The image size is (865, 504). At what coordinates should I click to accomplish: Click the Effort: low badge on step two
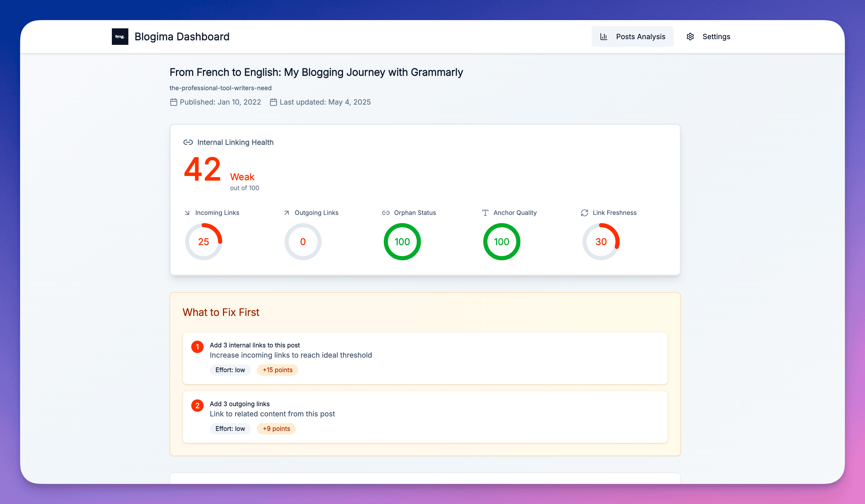click(x=230, y=429)
